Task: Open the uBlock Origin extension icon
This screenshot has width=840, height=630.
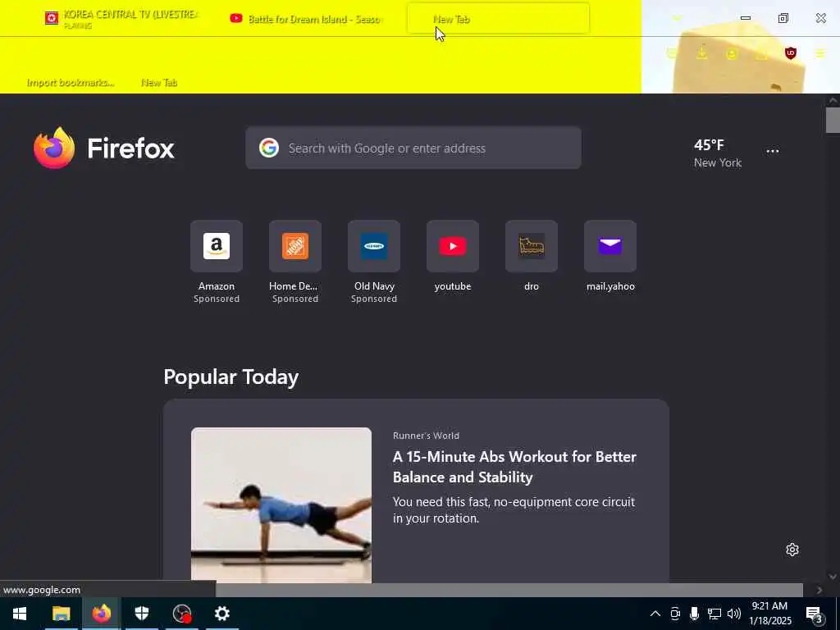Action: [790, 53]
